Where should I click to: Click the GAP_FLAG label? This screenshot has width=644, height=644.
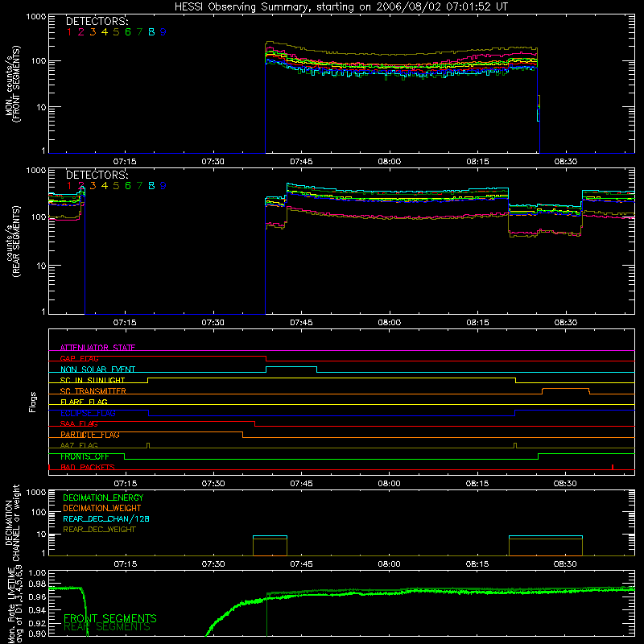coord(79,358)
